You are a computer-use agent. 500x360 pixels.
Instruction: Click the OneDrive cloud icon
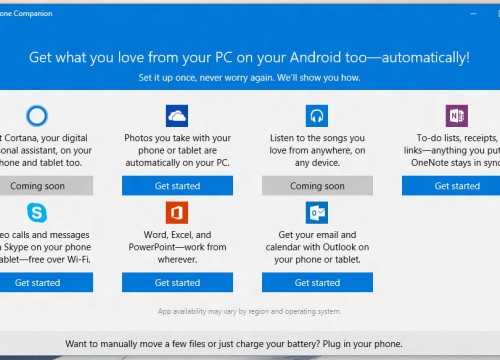[177, 116]
